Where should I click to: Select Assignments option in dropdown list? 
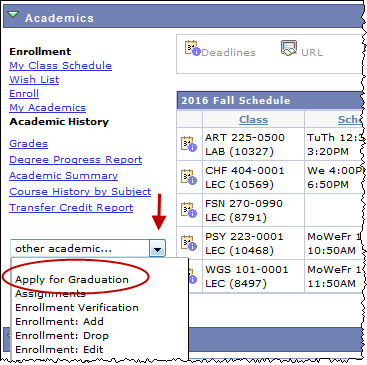click(51, 293)
